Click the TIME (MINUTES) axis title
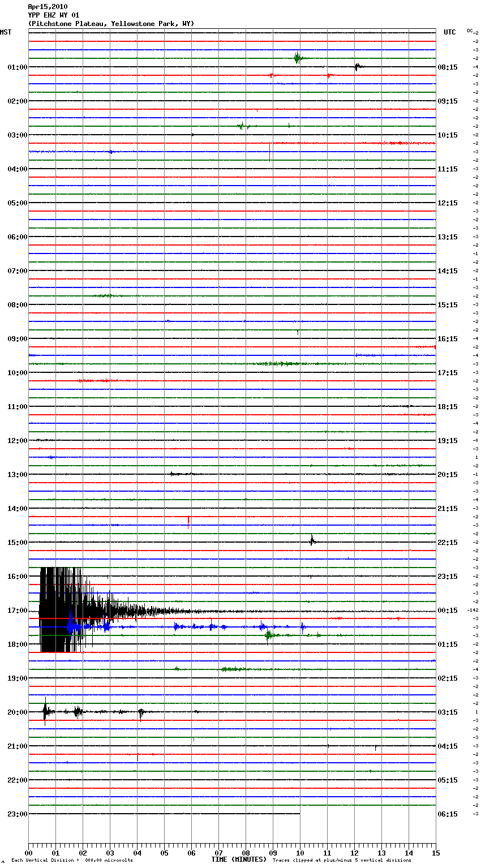Screen dimensions: 481x868 click(239, 860)
